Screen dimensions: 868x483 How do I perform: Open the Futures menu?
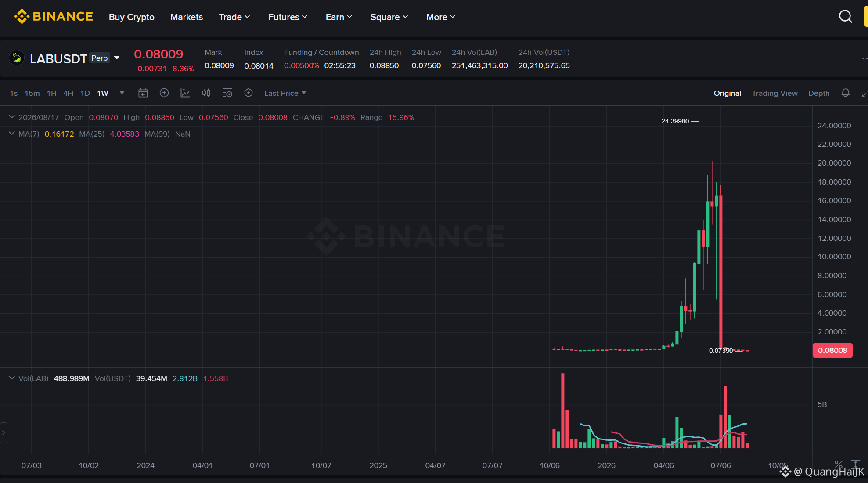288,17
